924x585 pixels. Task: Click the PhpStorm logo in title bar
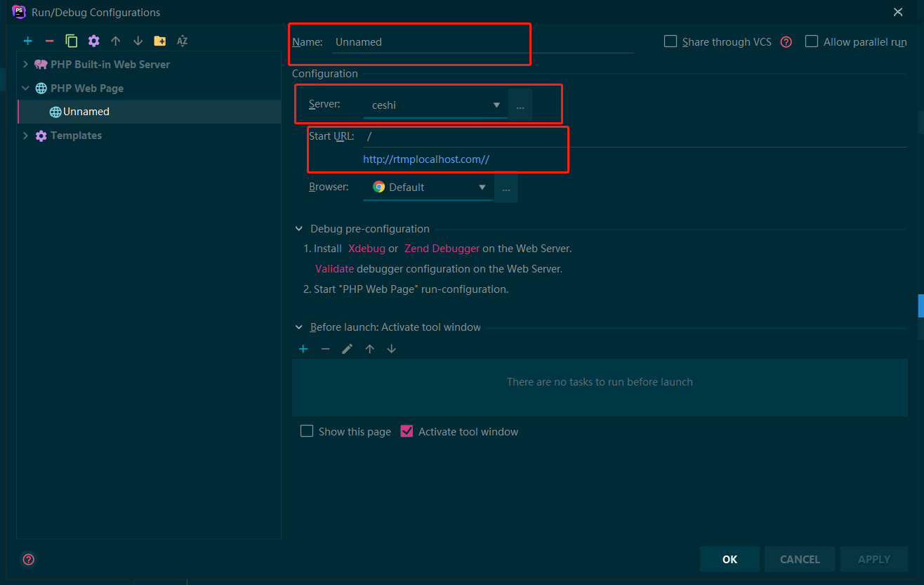tap(20, 12)
